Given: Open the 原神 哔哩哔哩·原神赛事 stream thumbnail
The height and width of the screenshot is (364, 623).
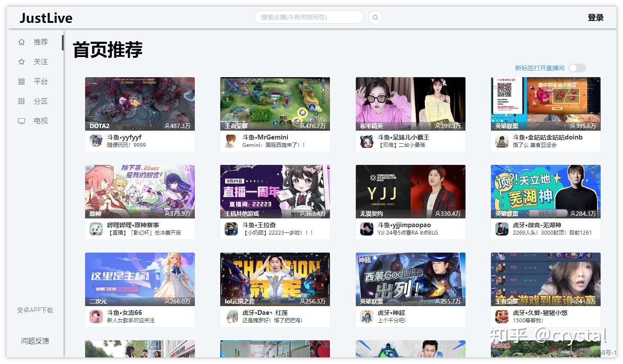Looking at the screenshot, I should pos(140,191).
